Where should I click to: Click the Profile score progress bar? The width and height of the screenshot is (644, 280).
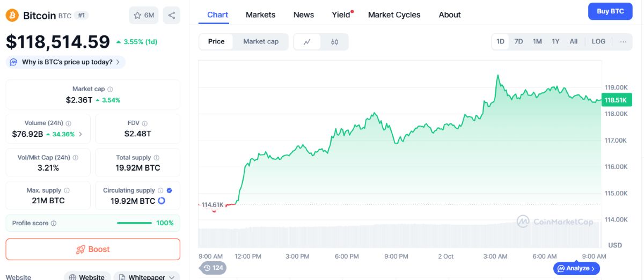134,223
